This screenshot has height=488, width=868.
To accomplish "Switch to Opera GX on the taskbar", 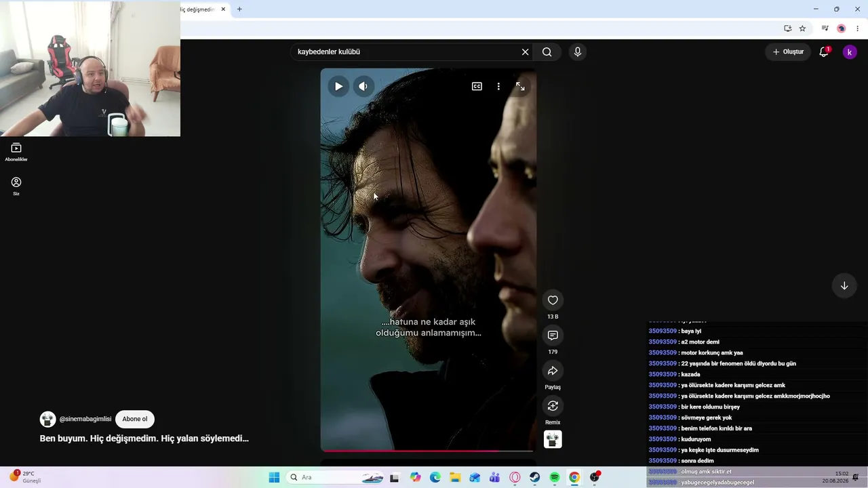I will coord(515,477).
